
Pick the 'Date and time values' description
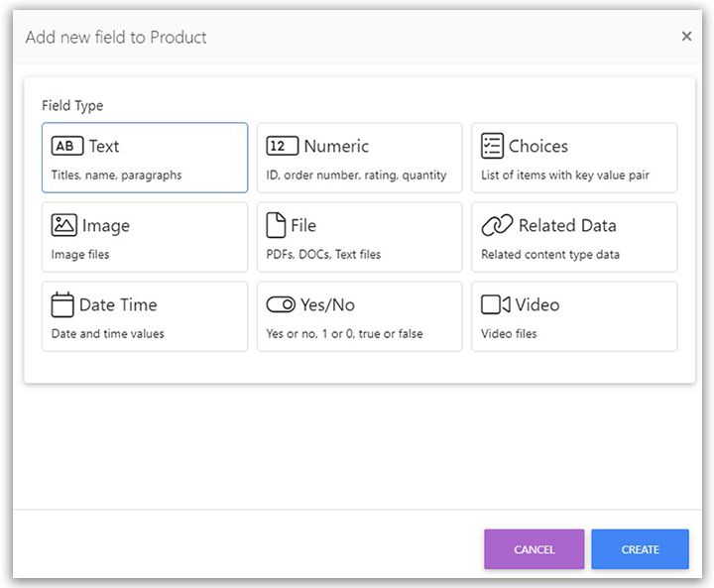click(108, 334)
